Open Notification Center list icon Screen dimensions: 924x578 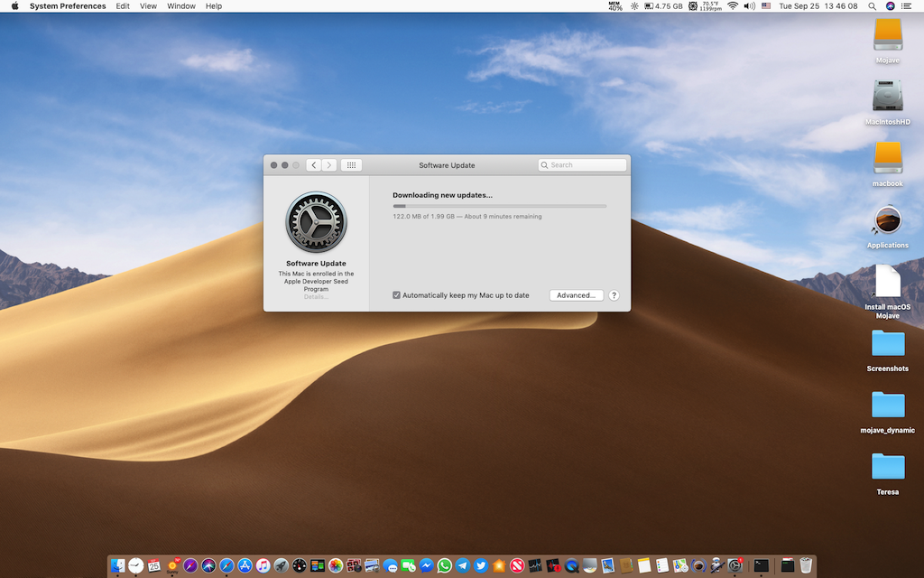coord(906,6)
